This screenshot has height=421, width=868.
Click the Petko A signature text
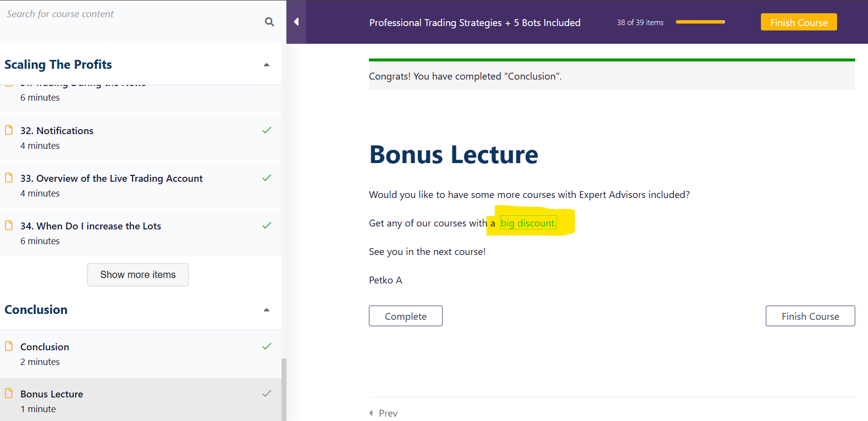point(386,280)
